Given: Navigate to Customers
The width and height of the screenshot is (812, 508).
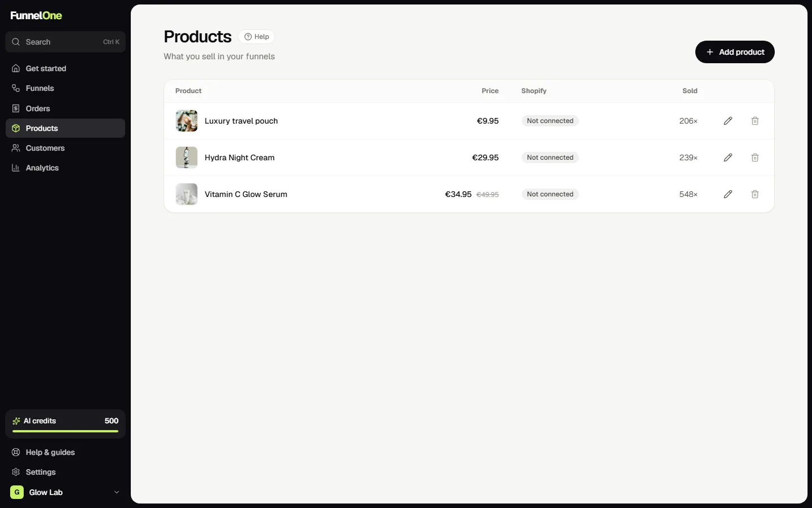Looking at the screenshot, I should [x=65, y=148].
